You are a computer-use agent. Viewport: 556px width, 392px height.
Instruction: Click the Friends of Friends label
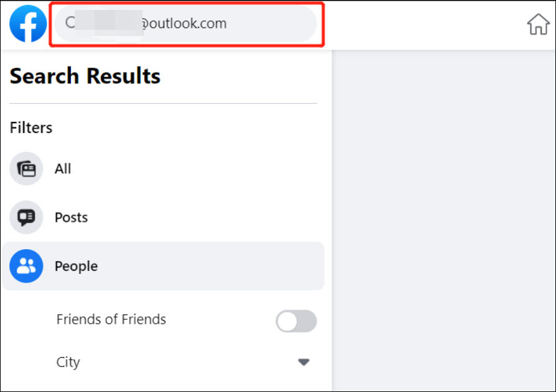point(111,319)
